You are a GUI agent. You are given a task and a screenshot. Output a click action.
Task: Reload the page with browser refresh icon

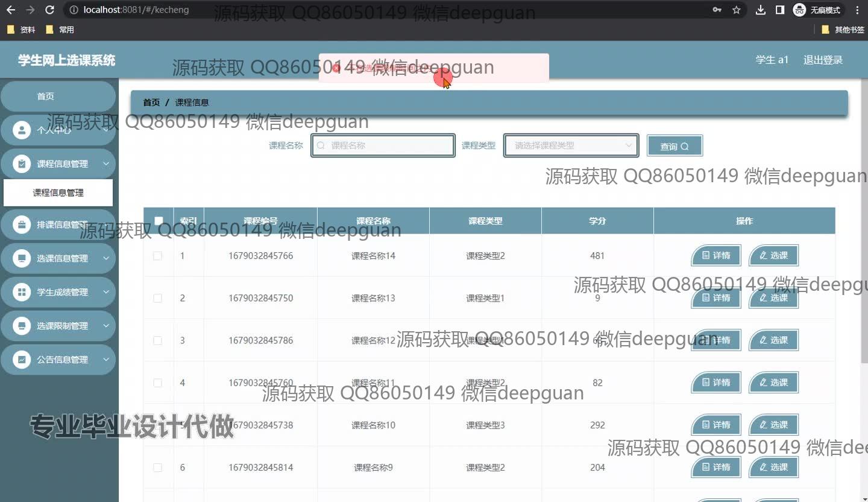point(50,10)
